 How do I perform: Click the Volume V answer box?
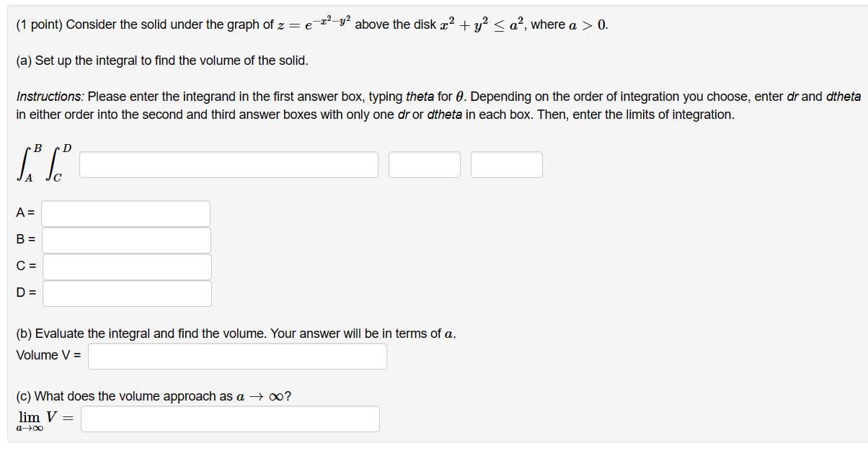click(236, 355)
